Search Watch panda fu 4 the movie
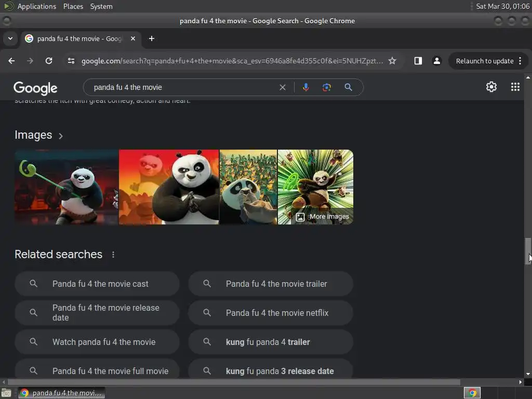Image resolution: width=532 pixels, height=399 pixels. [x=97, y=342]
